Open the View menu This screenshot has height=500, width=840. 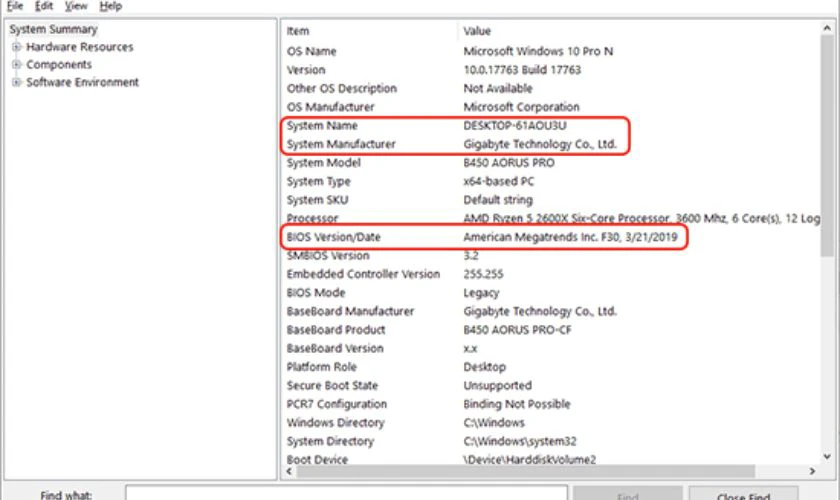click(76, 6)
